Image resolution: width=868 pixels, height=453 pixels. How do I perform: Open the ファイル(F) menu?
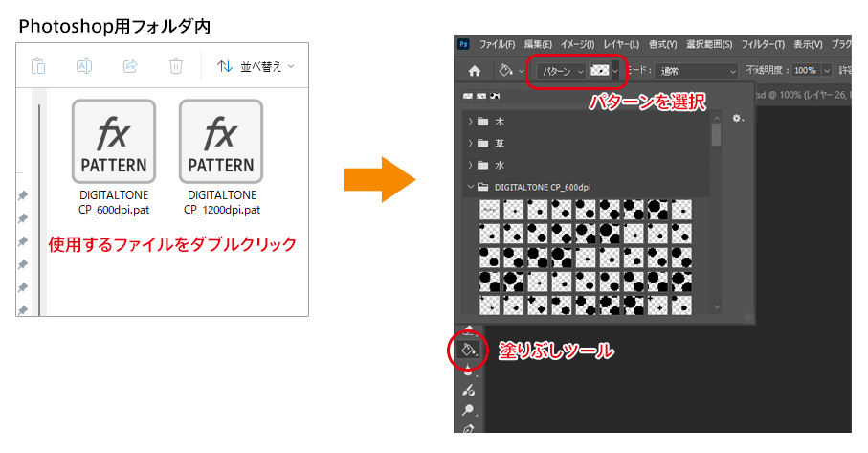[x=497, y=44]
